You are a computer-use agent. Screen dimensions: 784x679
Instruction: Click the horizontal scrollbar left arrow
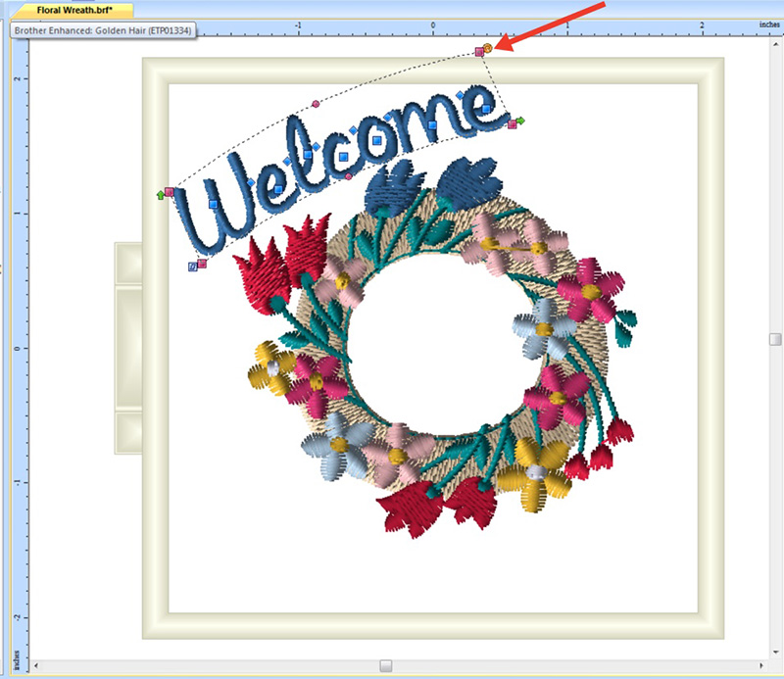pyautogui.click(x=37, y=667)
